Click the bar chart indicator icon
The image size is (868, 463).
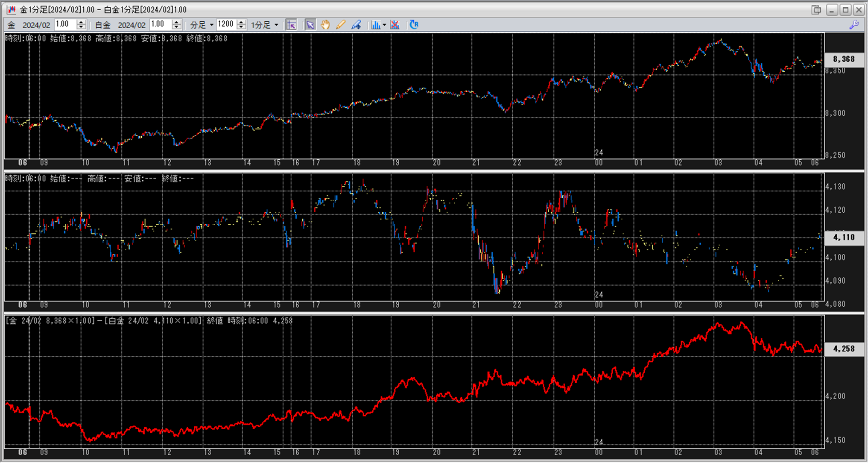pyautogui.click(x=375, y=25)
